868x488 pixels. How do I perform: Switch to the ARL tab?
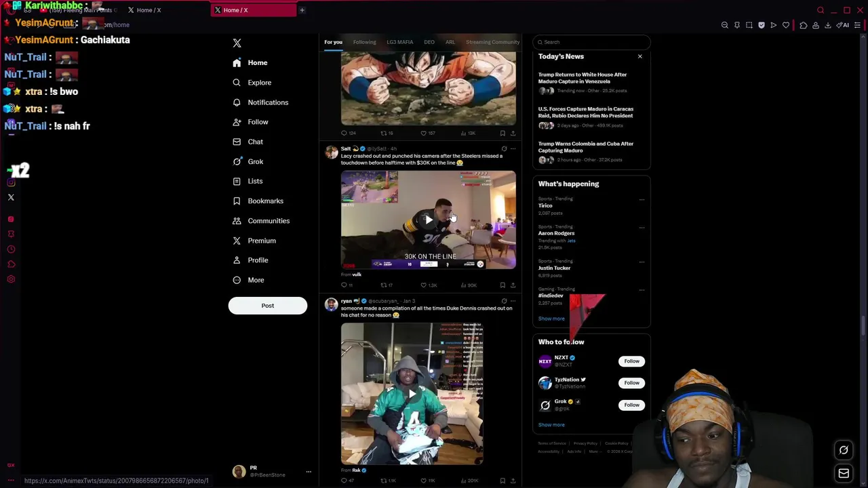coord(450,42)
